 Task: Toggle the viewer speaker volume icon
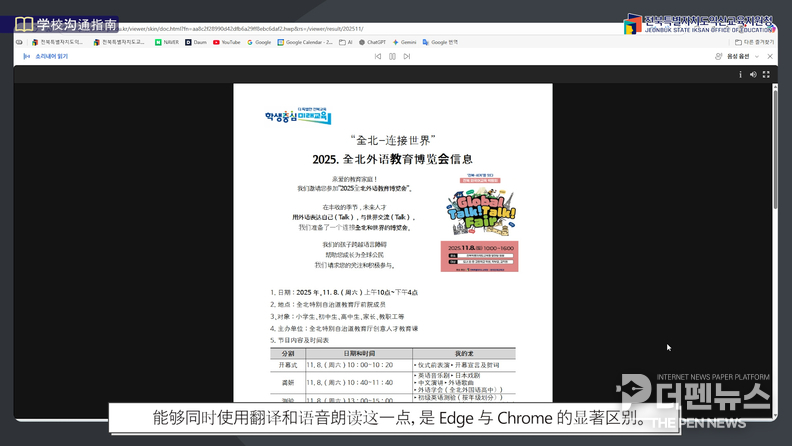752,74
